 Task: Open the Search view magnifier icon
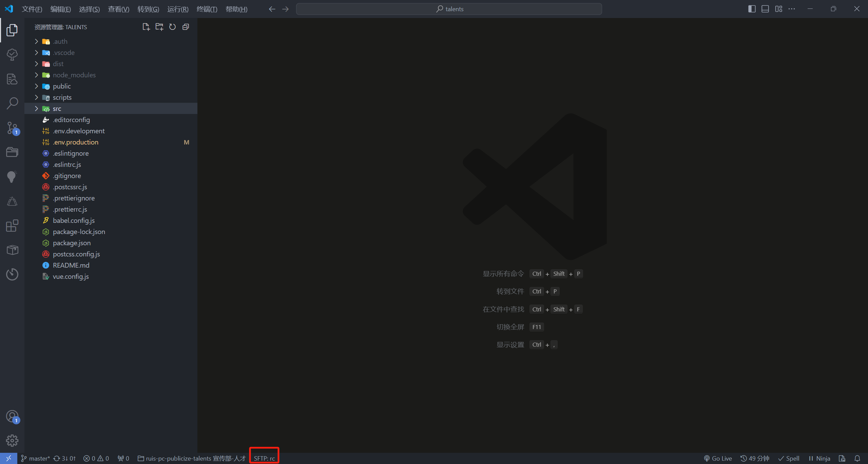click(12, 103)
